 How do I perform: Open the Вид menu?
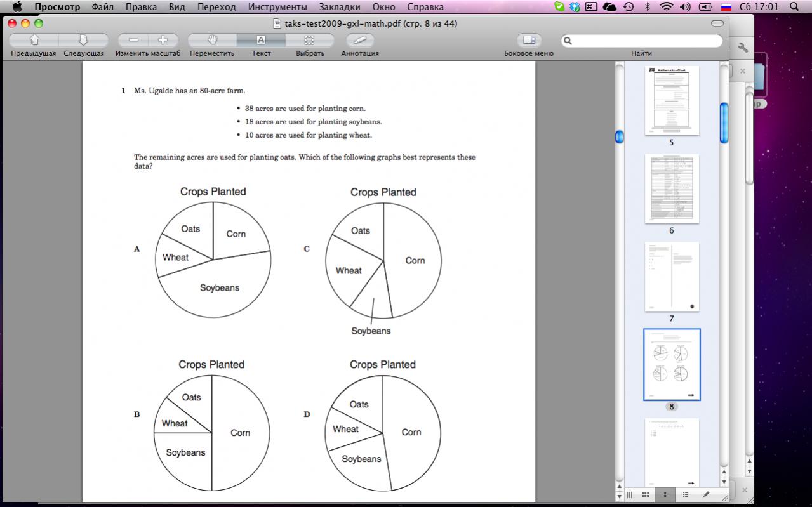click(177, 7)
